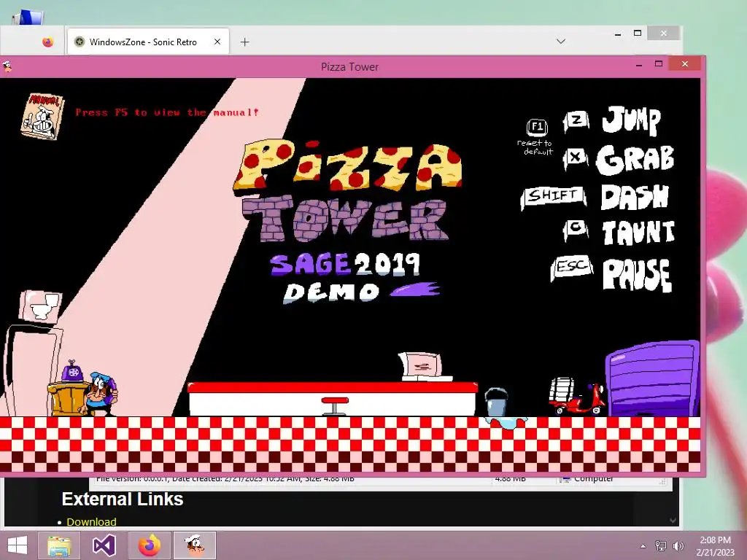Select the Z key binding for Jump

[x=576, y=121]
